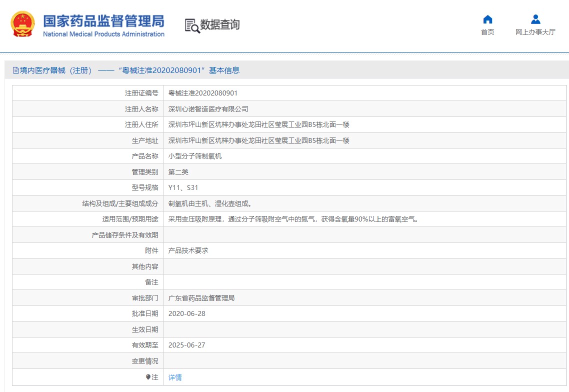Click the 附件 row label
Image resolution: width=569 pixels, height=392 pixels.
151,250
